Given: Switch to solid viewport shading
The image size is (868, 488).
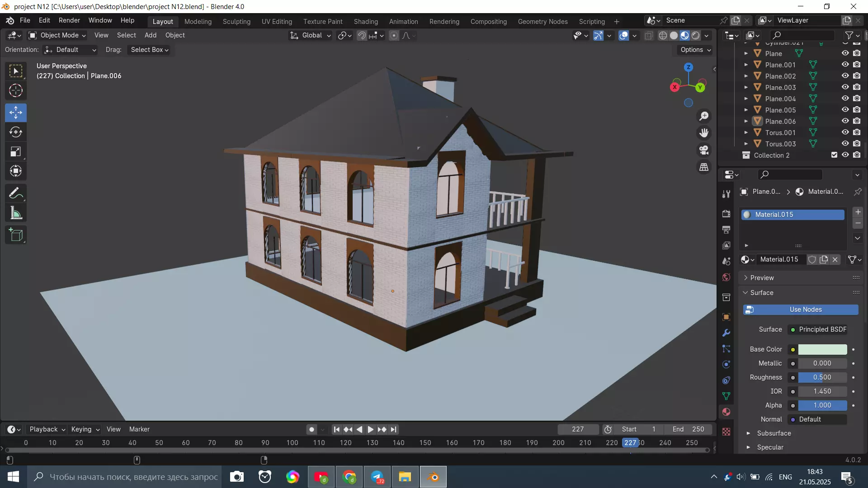Looking at the screenshot, I should 674,36.
